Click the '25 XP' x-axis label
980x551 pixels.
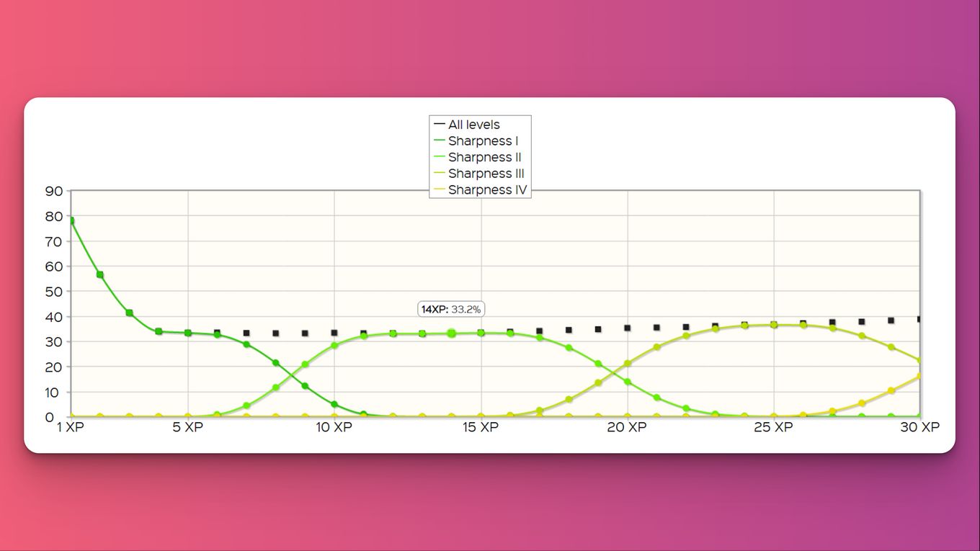774,427
